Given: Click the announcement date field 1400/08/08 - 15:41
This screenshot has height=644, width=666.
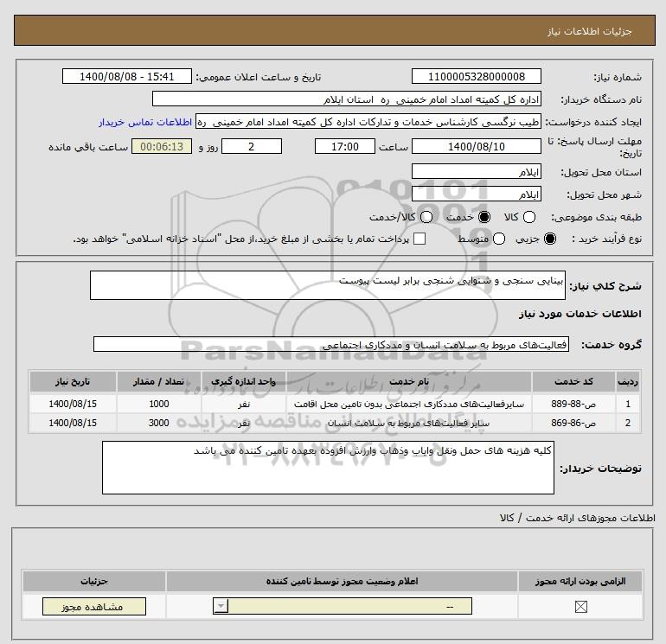Looking at the screenshot, I should [127, 76].
